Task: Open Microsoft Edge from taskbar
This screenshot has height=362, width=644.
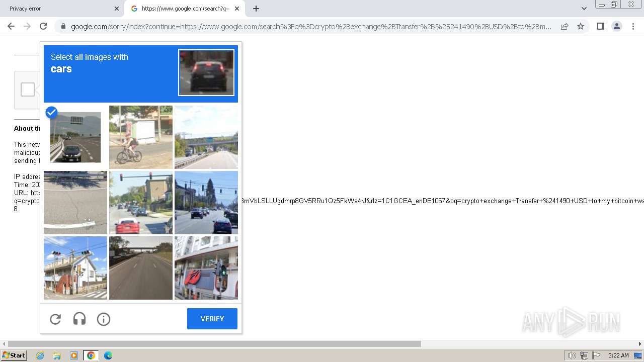Action: click(108, 355)
